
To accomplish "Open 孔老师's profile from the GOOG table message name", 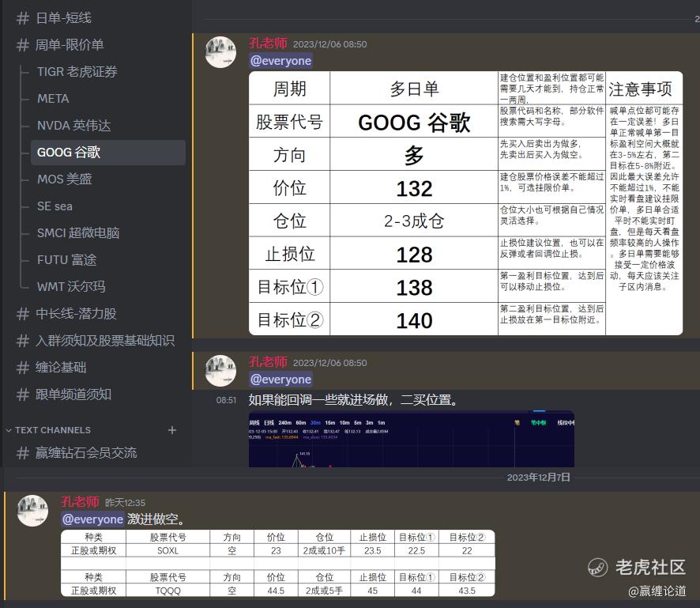I will 268,43.
